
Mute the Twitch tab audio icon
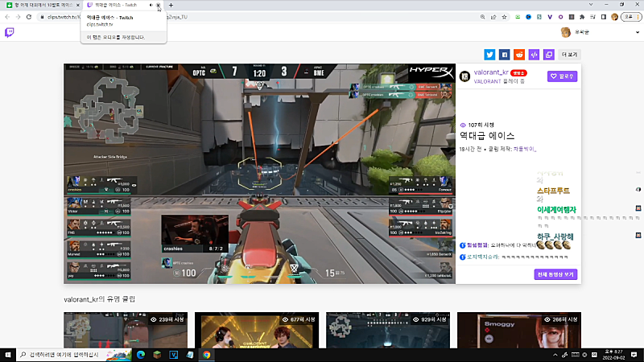(151, 5)
